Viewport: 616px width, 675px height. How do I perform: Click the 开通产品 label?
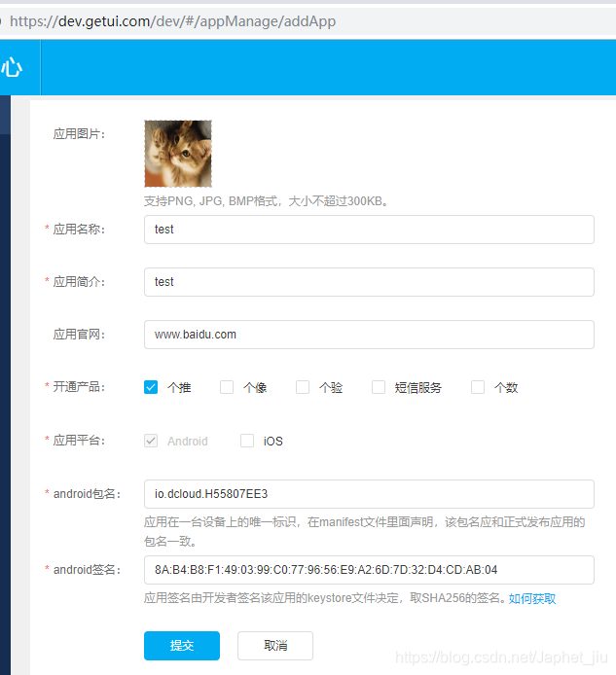click(79, 387)
